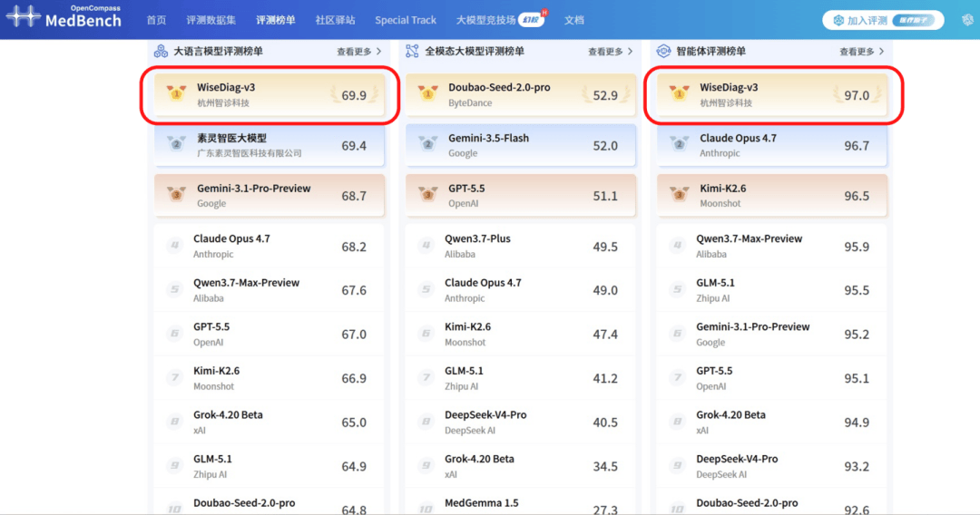Open 社区驿站 in the navigation bar

(x=335, y=20)
